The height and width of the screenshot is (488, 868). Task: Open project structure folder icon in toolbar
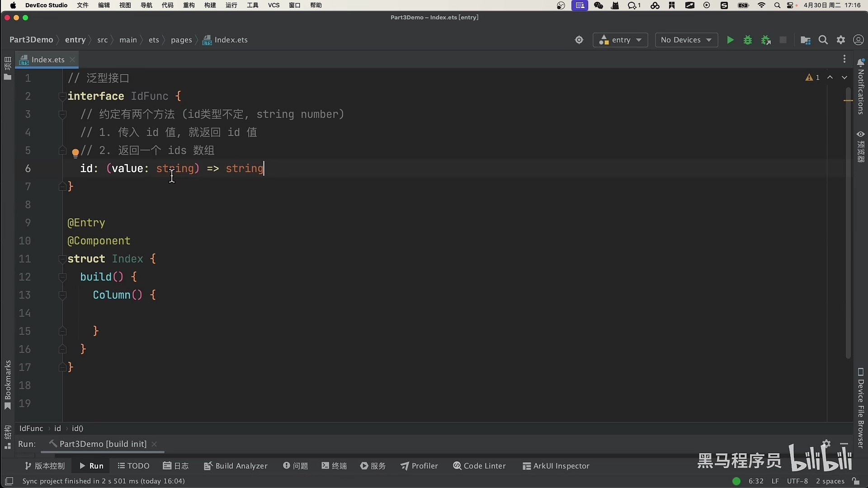(805, 40)
